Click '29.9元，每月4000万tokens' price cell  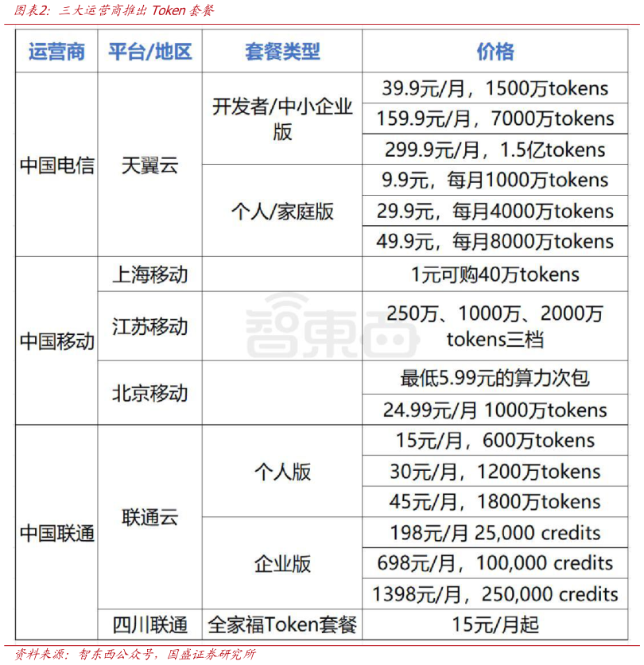click(x=495, y=211)
